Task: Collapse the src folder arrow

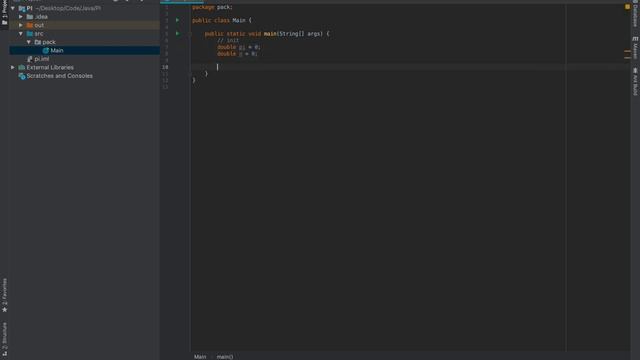Action: [21, 34]
